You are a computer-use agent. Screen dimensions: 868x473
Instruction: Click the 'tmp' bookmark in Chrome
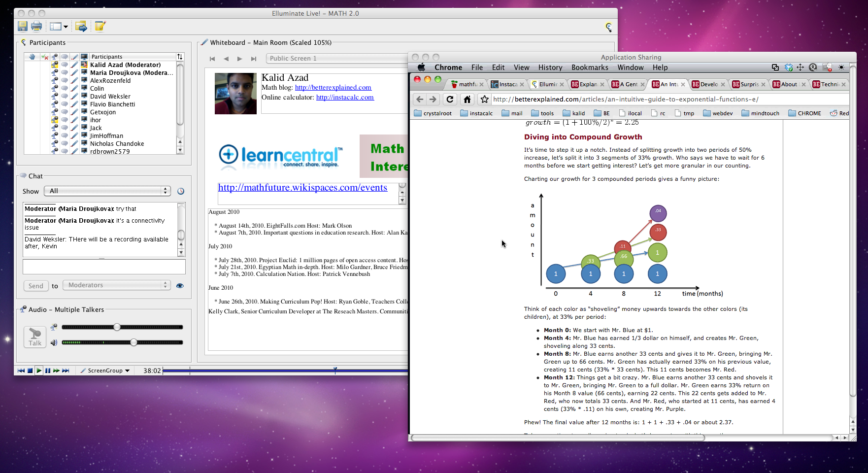(684, 113)
